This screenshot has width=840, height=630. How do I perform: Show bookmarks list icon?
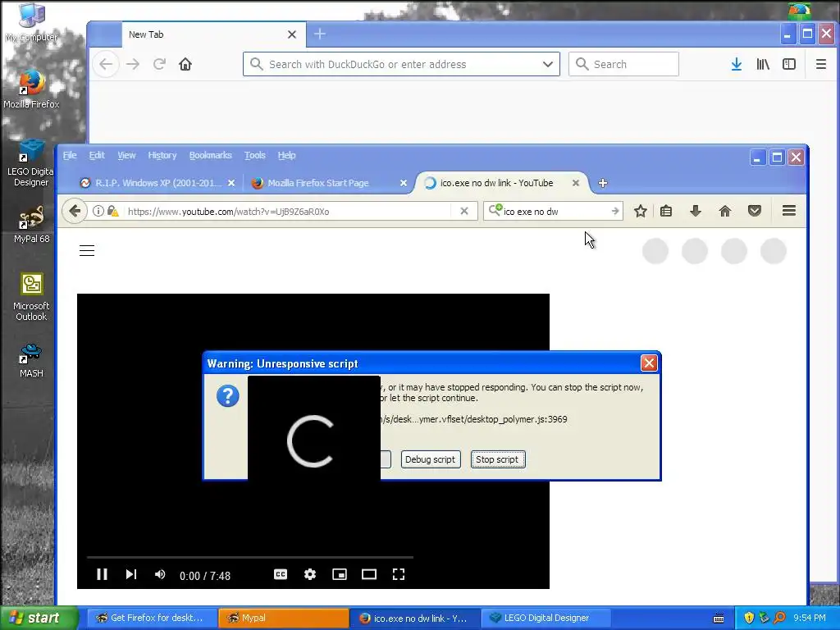pyautogui.click(x=666, y=211)
